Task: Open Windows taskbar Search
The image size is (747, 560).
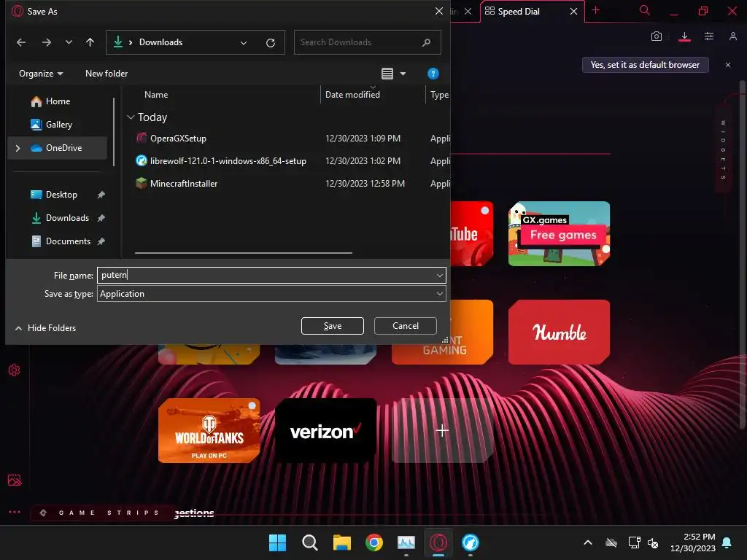Action: [x=309, y=542]
